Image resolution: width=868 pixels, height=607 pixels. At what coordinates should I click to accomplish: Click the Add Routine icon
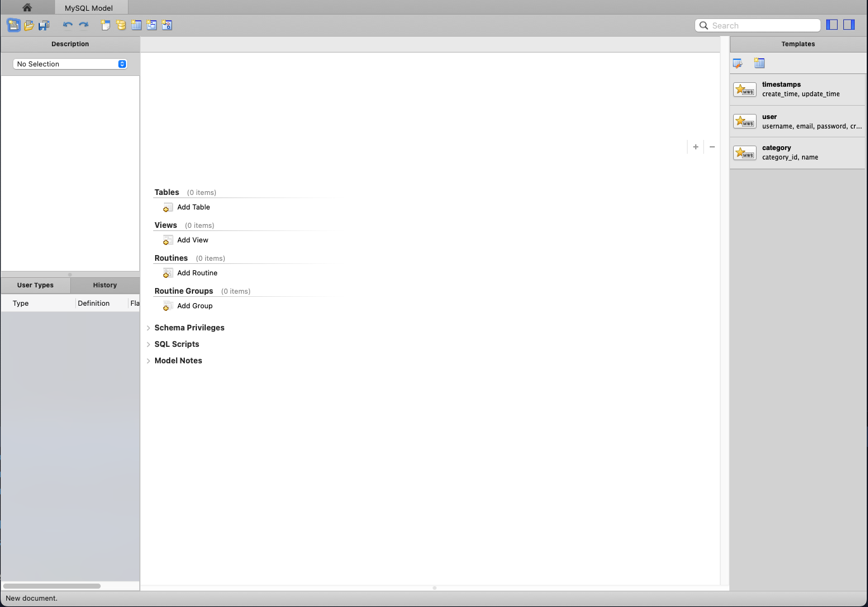coord(168,273)
